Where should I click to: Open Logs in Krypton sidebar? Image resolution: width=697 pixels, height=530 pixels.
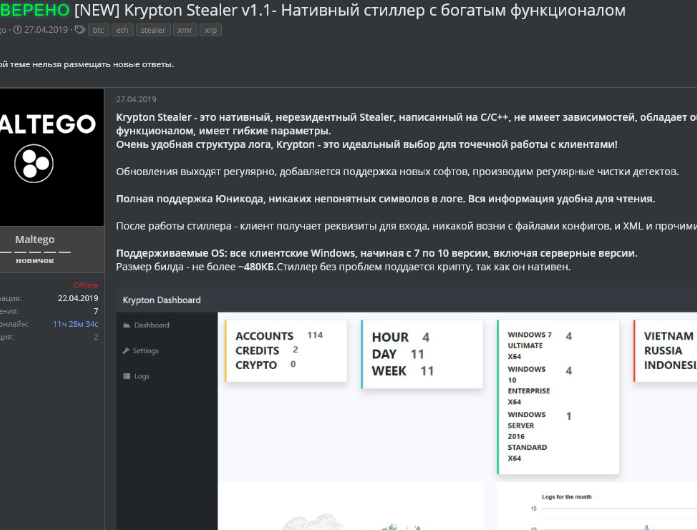142,376
